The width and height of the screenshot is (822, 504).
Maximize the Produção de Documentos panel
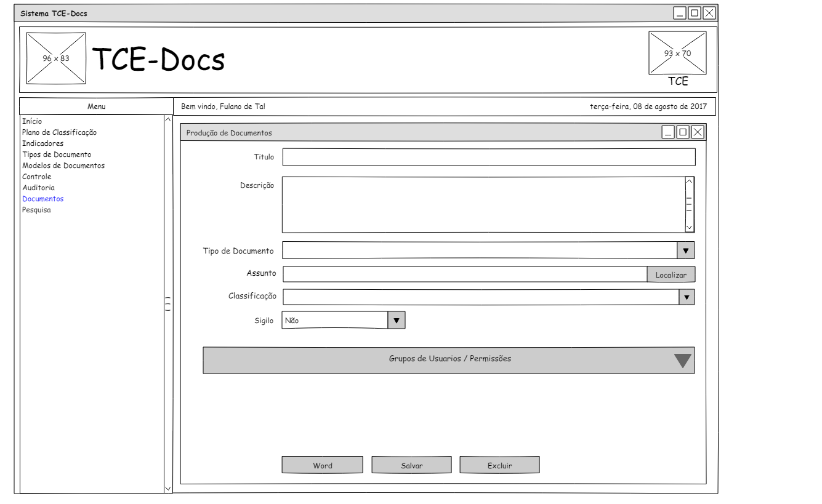(x=683, y=132)
